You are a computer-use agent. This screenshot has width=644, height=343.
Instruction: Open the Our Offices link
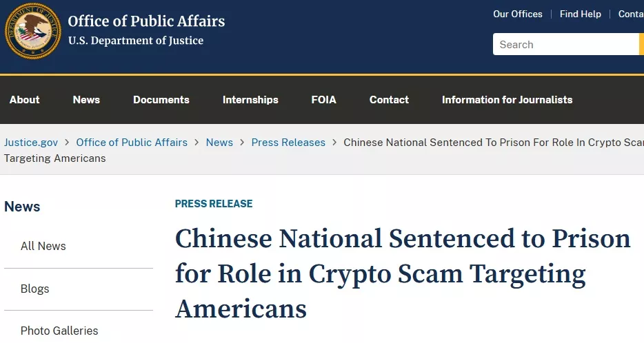[x=517, y=14]
